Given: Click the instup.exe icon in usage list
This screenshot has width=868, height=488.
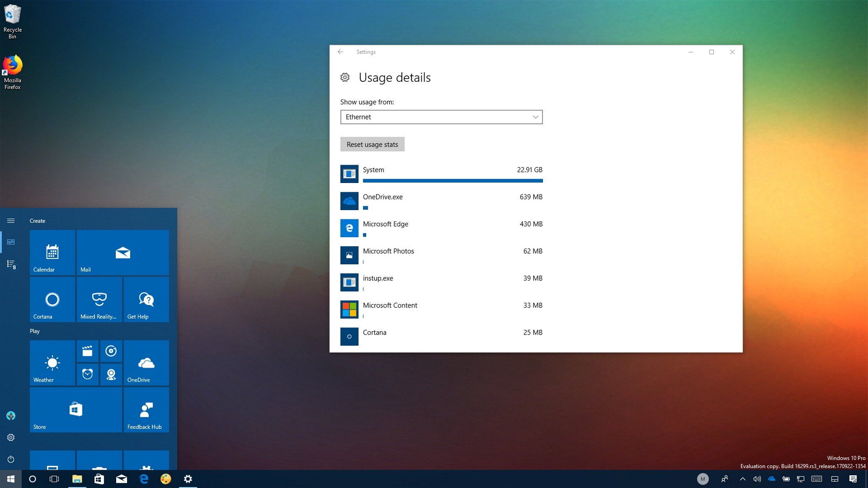Looking at the screenshot, I should (349, 282).
